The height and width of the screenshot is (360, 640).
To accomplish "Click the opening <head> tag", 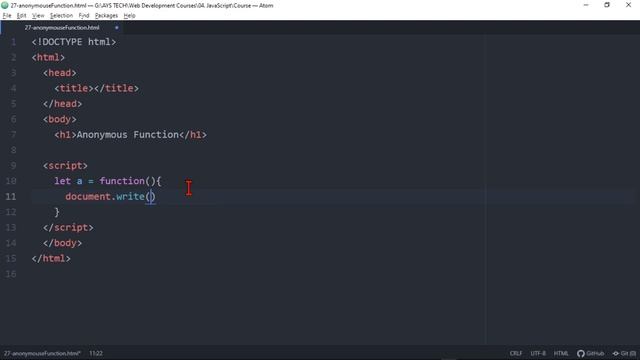I will pos(60,73).
